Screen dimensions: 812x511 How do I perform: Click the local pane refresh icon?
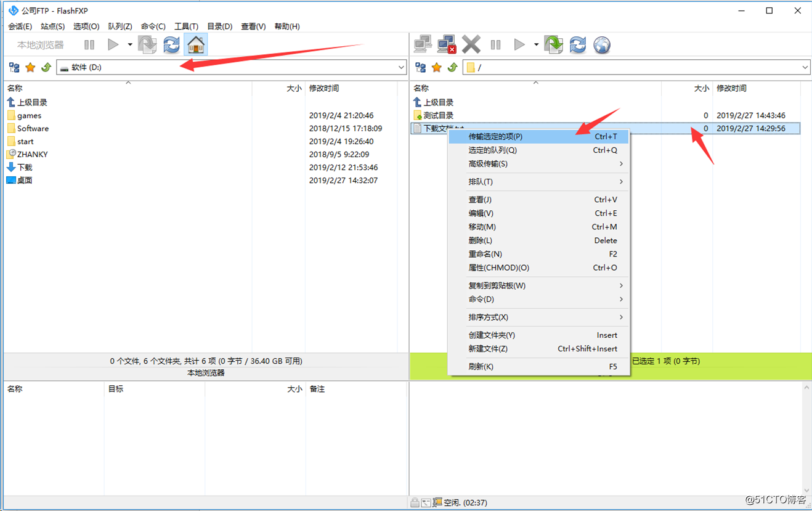(x=171, y=44)
